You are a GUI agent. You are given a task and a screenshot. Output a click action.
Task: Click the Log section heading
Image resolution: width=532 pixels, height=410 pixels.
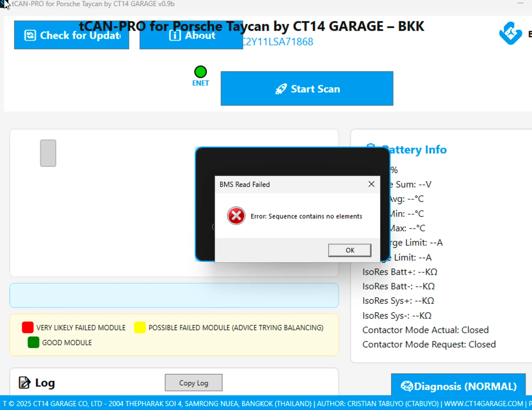click(x=45, y=383)
